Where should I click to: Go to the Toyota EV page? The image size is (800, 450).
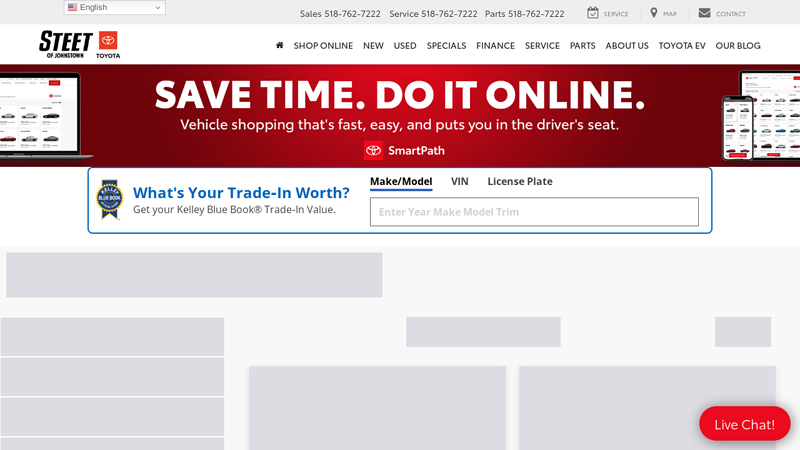coord(682,46)
